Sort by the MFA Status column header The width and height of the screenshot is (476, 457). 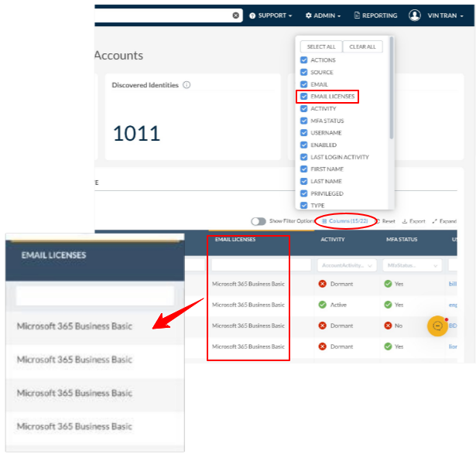pos(402,240)
